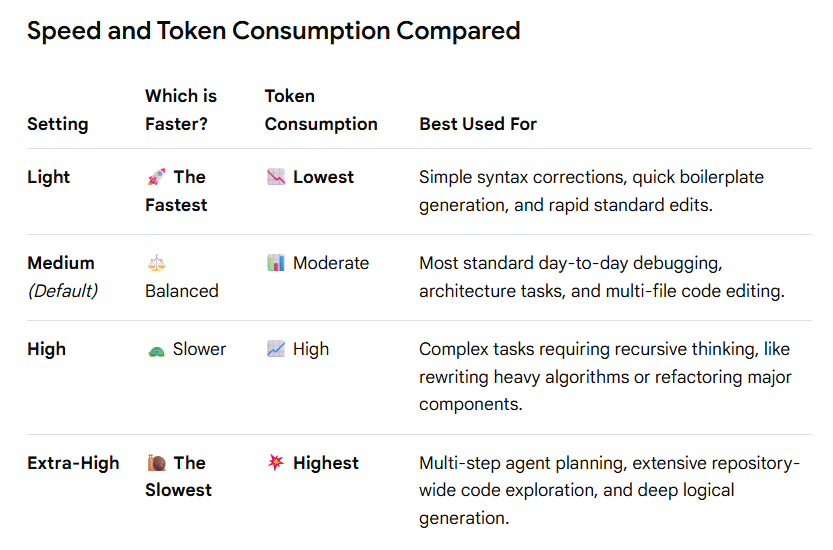Click the High row description about recursive thinking
Viewport: 833px width, 550px height.
605,377
